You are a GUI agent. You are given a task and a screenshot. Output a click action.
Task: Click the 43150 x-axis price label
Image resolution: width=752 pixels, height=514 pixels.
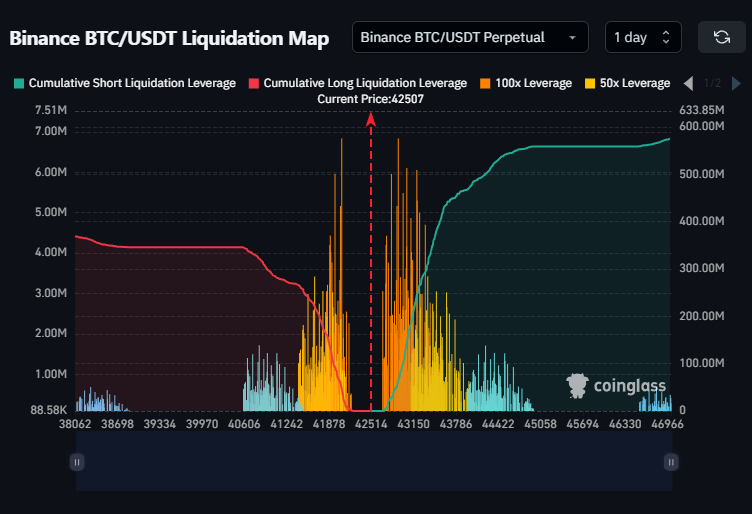(x=413, y=424)
